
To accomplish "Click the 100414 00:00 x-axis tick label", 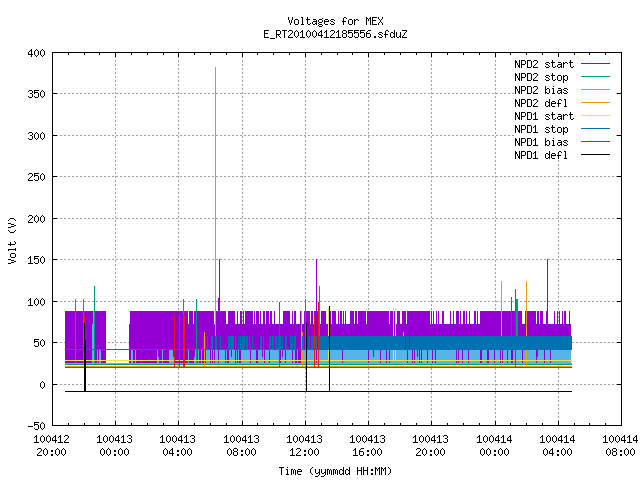I will click(494, 446).
